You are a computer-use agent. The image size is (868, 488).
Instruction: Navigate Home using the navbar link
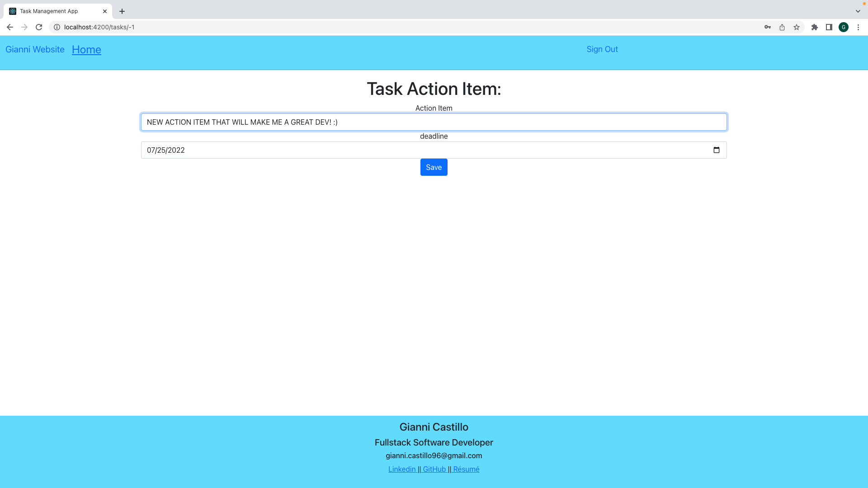[x=86, y=50]
